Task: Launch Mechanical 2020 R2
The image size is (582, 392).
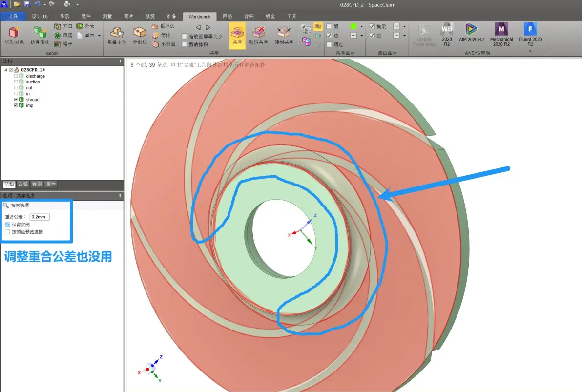Action: point(501,34)
